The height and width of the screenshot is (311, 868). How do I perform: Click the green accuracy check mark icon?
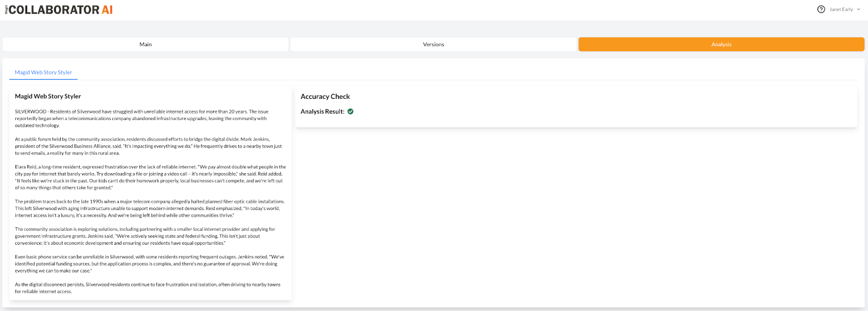tap(350, 112)
